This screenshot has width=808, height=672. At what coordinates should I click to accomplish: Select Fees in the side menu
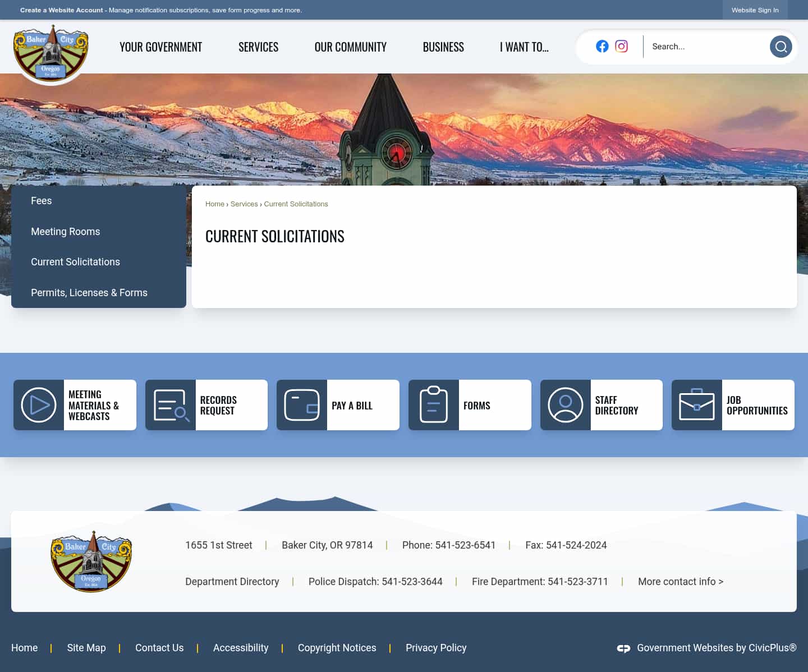[x=99, y=201]
